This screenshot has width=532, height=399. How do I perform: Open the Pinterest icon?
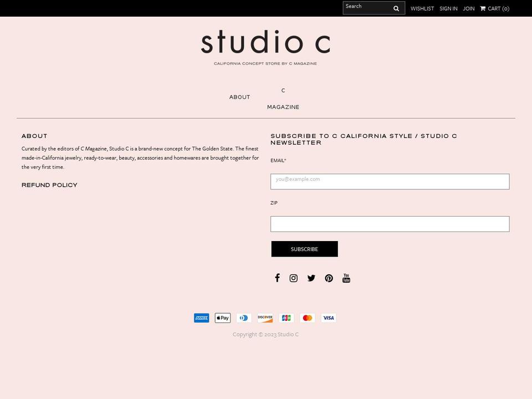(x=329, y=278)
